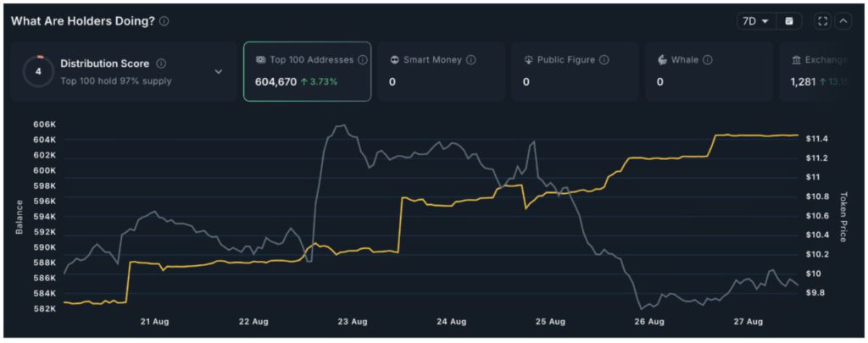Click info icon next to Distribution Score

click(161, 64)
